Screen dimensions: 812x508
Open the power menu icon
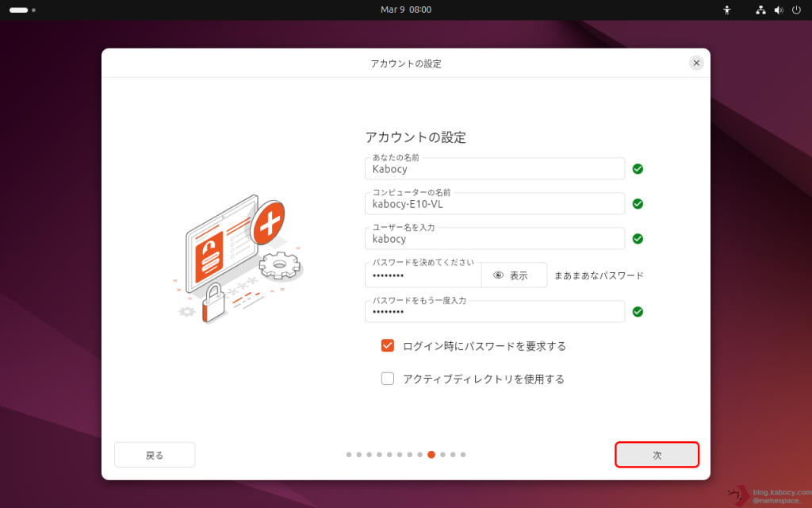(x=796, y=10)
